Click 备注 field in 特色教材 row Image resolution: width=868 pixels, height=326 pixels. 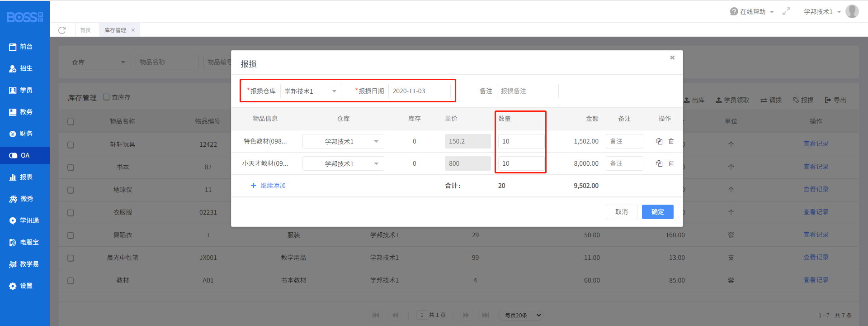click(x=624, y=141)
